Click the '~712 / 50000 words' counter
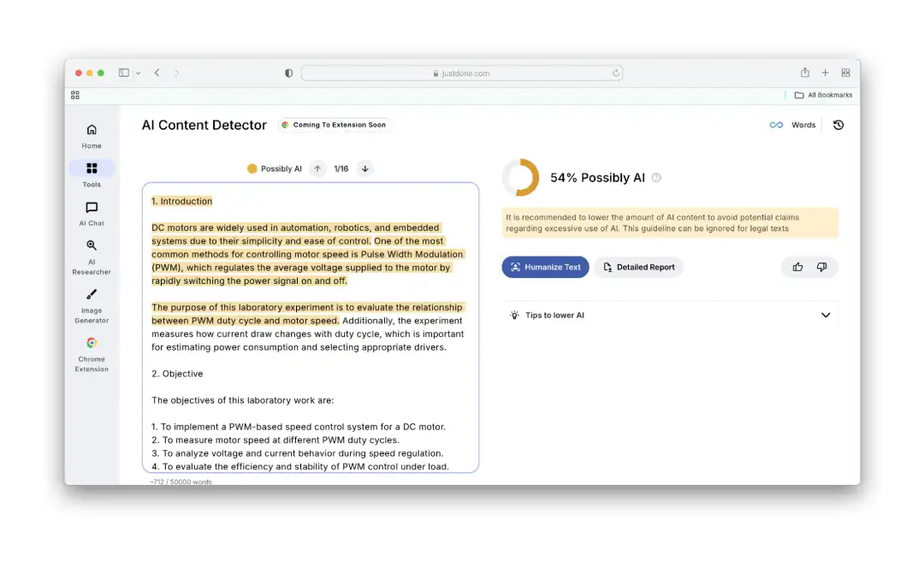924x561 pixels. [181, 481]
